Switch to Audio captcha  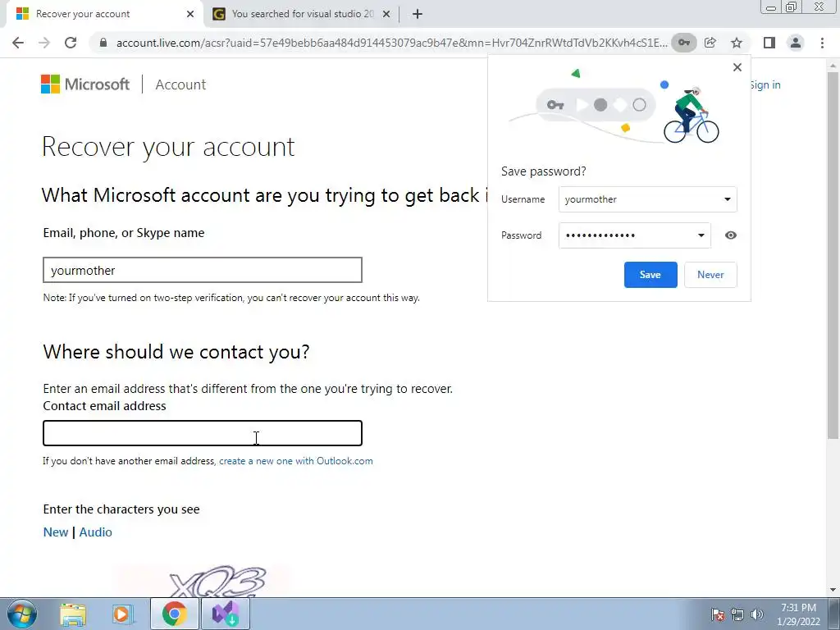pyautogui.click(x=95, y=532)
